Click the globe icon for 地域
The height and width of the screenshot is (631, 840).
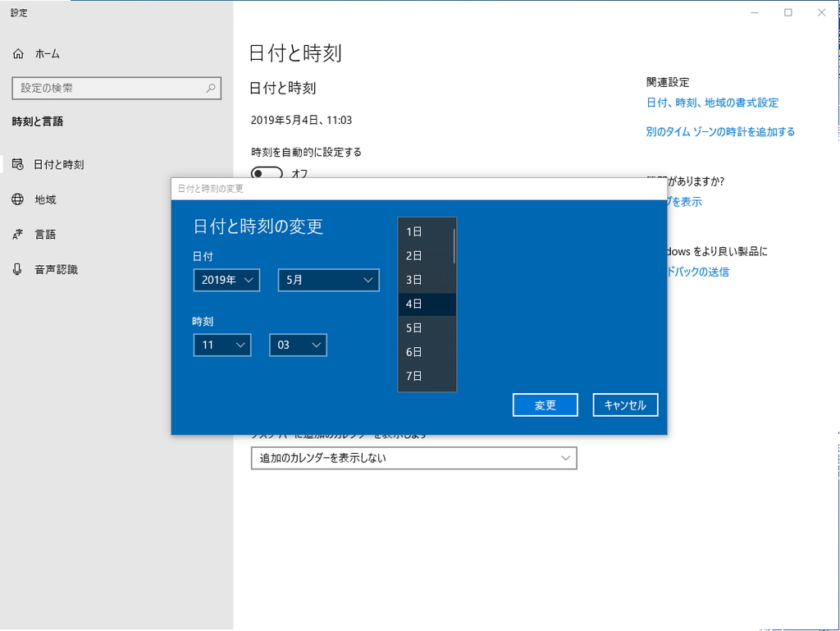coord(19,199)
